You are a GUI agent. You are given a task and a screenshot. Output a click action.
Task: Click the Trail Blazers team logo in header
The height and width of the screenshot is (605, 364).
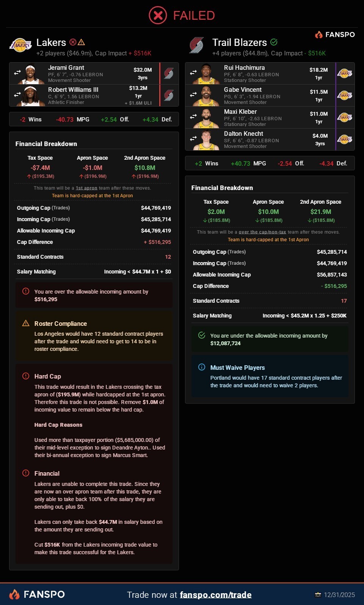point(197,46)
